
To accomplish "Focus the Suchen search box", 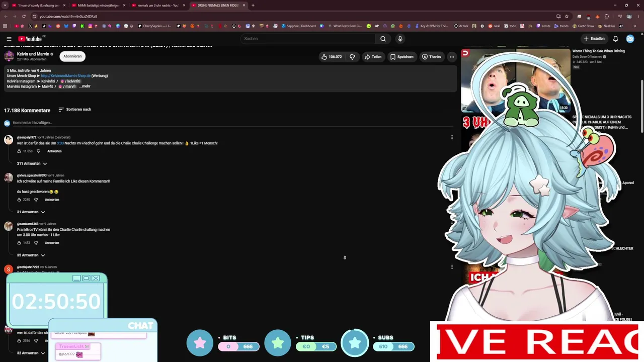I will (x=307, y=39).
